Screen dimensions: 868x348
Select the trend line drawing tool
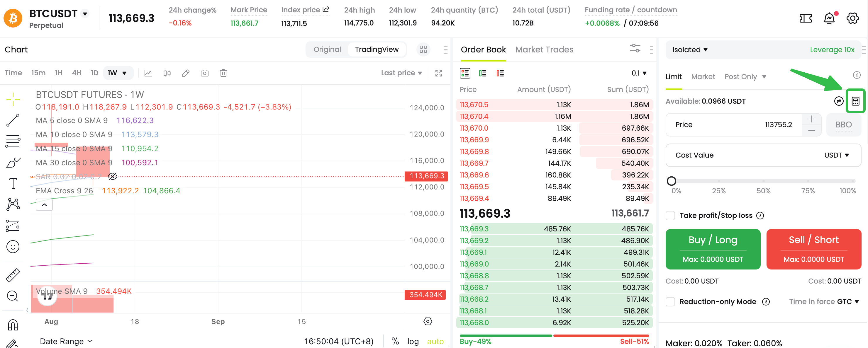(x=13, y=120)
